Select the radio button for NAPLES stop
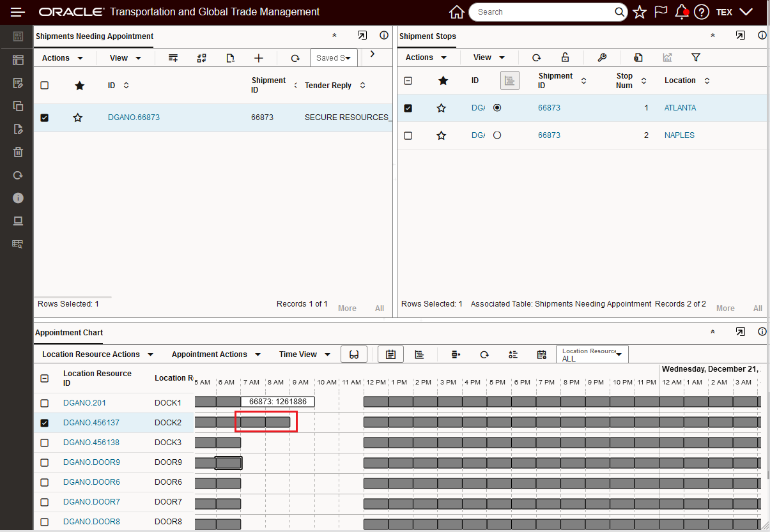 coord(497,135)
